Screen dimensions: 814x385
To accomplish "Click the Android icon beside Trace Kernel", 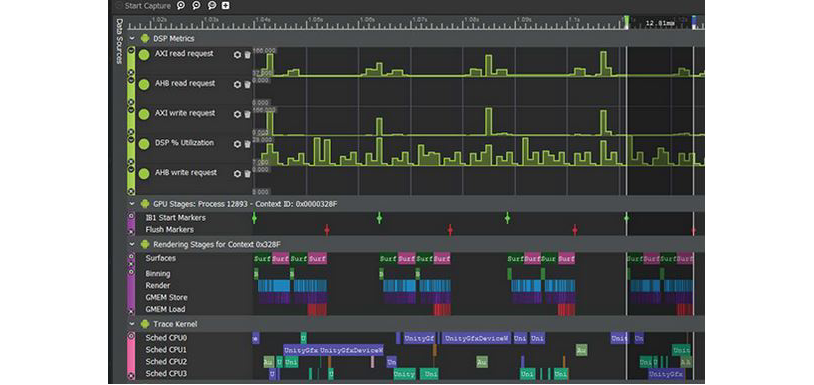I will coord(145,324).
